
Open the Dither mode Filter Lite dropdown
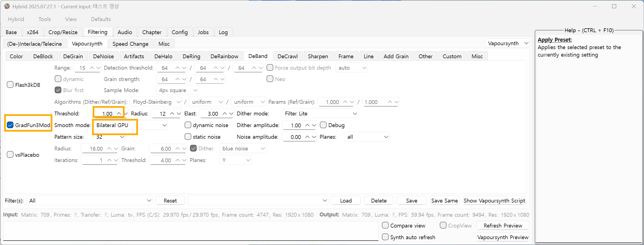(320, 113)
